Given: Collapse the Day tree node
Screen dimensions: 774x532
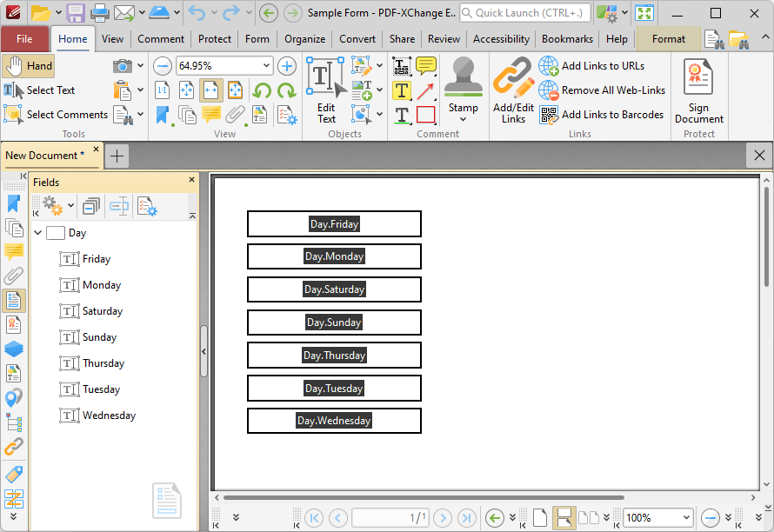Looking at the screenshot, I should pyautogui.click(x=38, y=232).
